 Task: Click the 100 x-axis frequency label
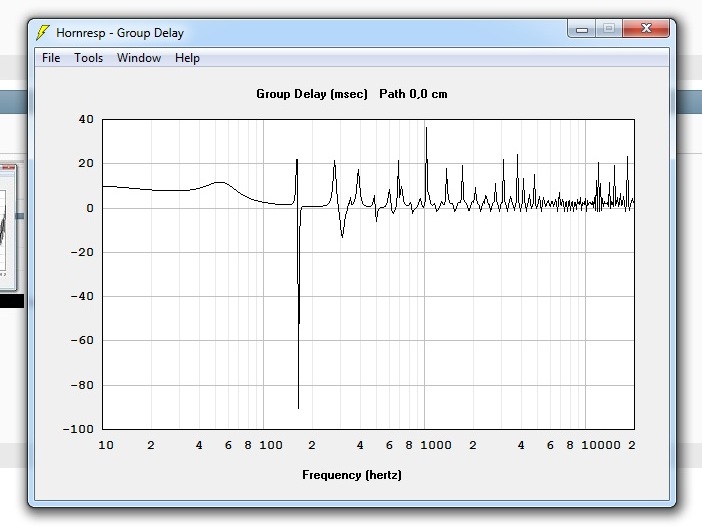coord(271,445)
